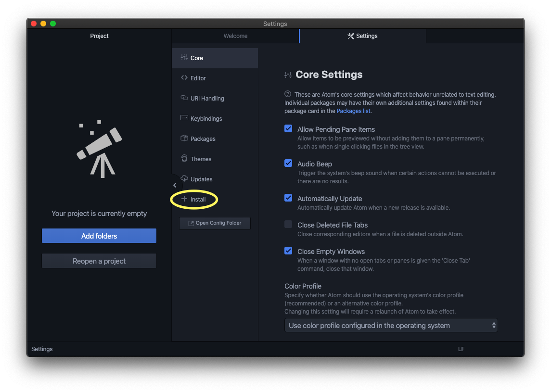
Task: Select the Settings tab
Action: tap(362, 36)
